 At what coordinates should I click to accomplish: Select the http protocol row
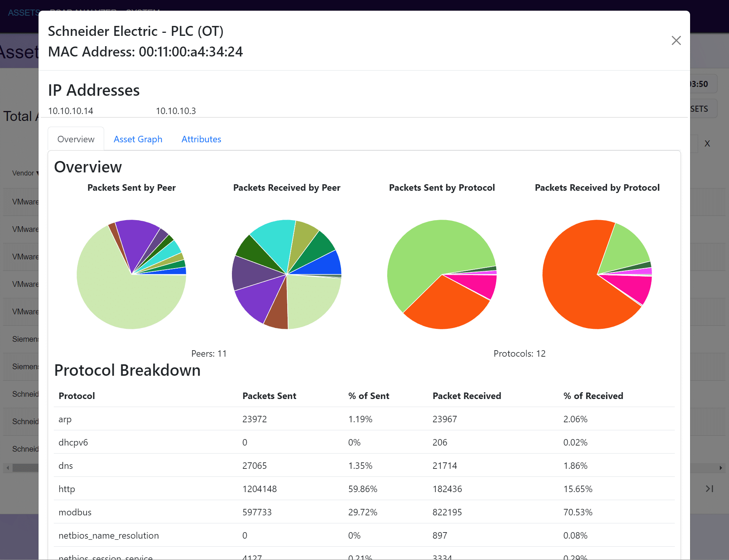coord(364,489)
